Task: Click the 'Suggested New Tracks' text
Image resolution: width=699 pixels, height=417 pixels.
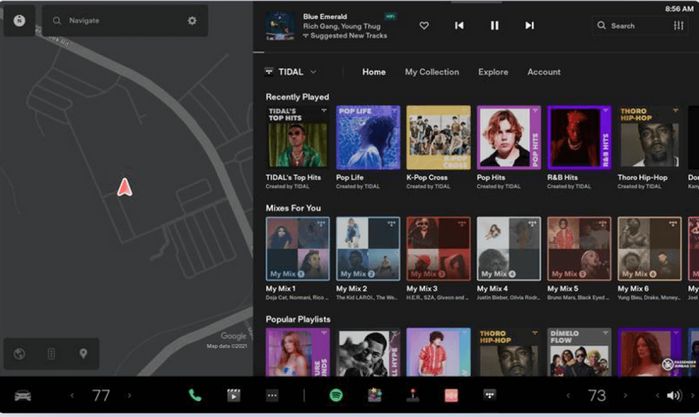Action: (x=349, y=36)
